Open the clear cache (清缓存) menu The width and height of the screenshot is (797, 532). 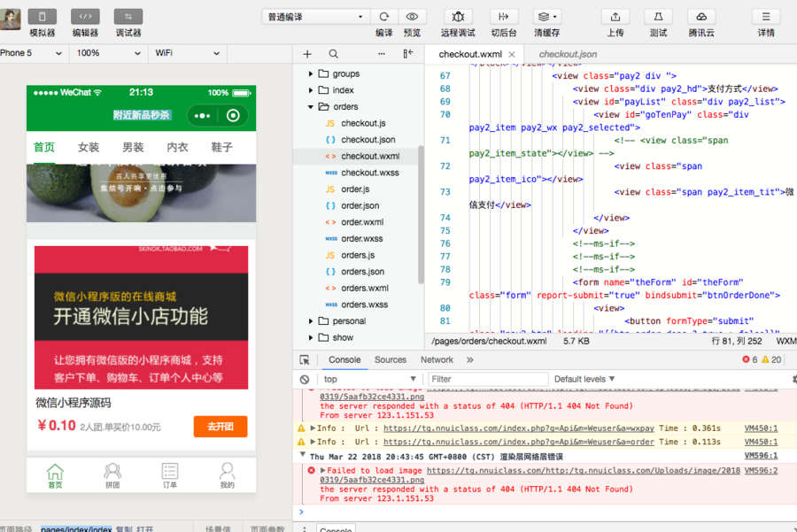coord(547,17)
